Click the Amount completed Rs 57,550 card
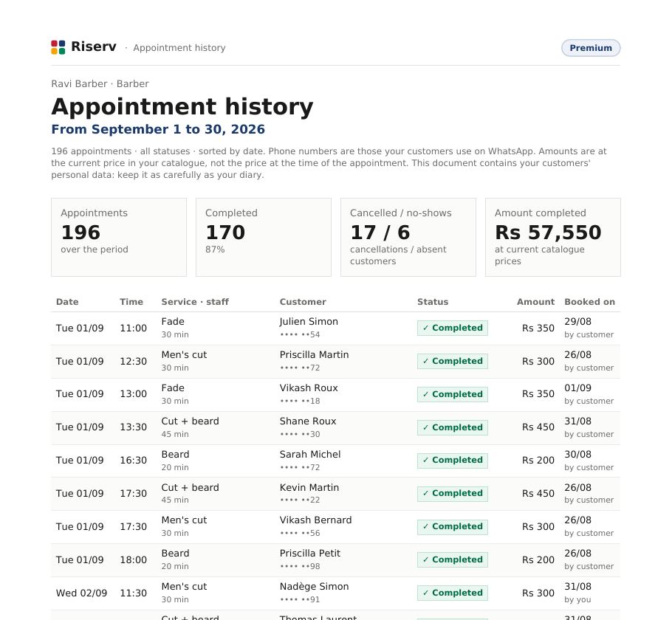Viewport: 672px width, 620px height. (553, 237)
